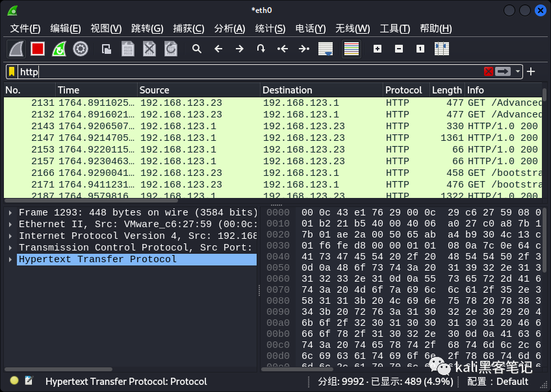Click the packet list vertical scrollbar
The image size is (551, 392).
pyautogui.click(x=545, y=94)
